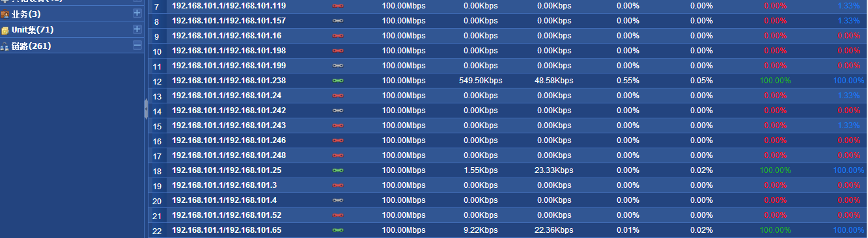868x238 pixels.
Task: Click the sidebar splitter collapse handle
Action: 146,109
